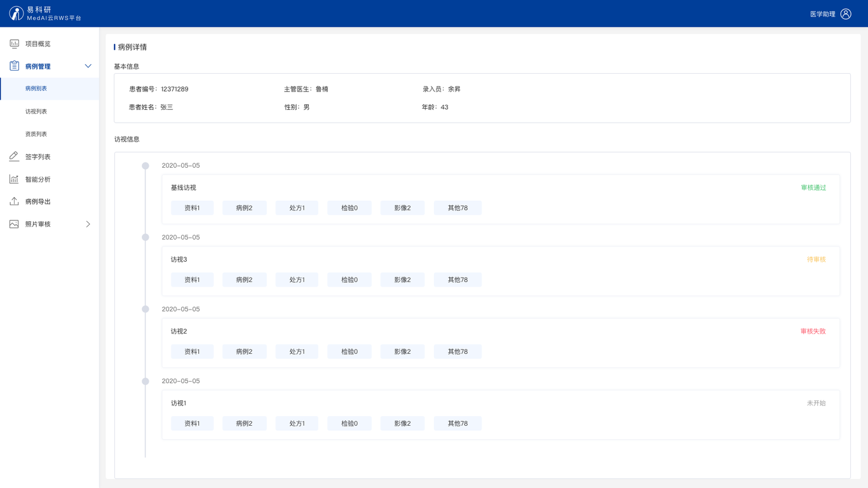Click 处方1 in 访视2 card

coord(297,351)
